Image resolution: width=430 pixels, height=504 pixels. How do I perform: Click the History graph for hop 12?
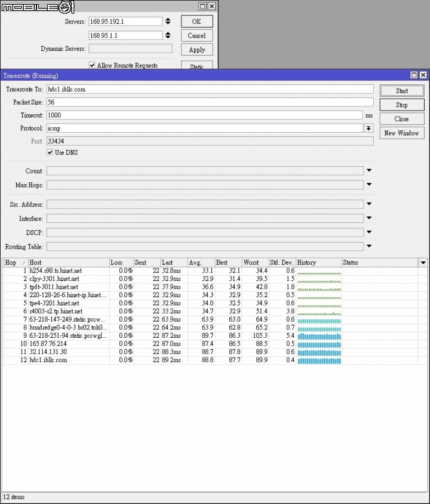point(319,361)
